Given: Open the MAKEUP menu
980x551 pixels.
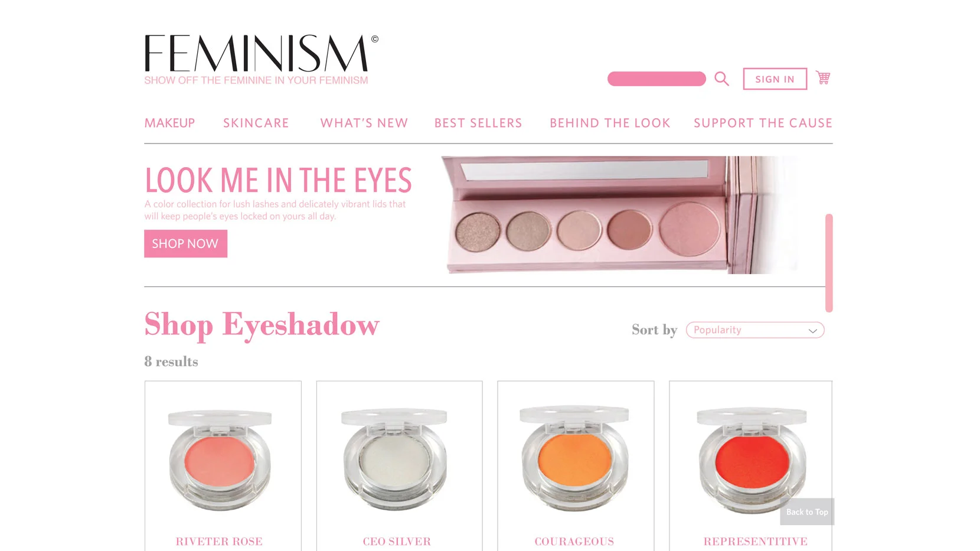Looking at the screenshot, I should (169, 123).
